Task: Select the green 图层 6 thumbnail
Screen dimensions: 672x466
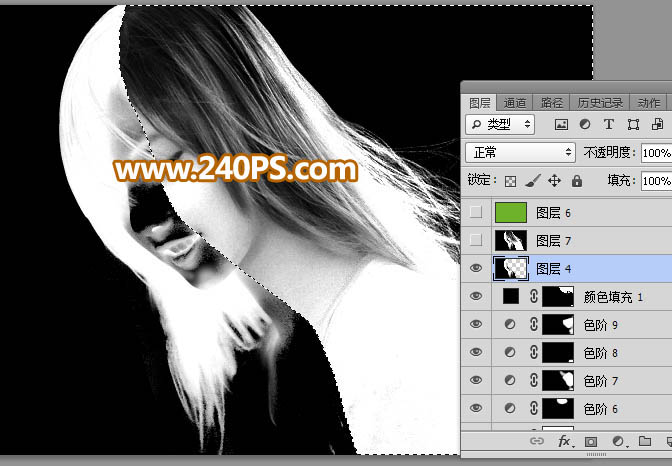Action: (511, 212)
